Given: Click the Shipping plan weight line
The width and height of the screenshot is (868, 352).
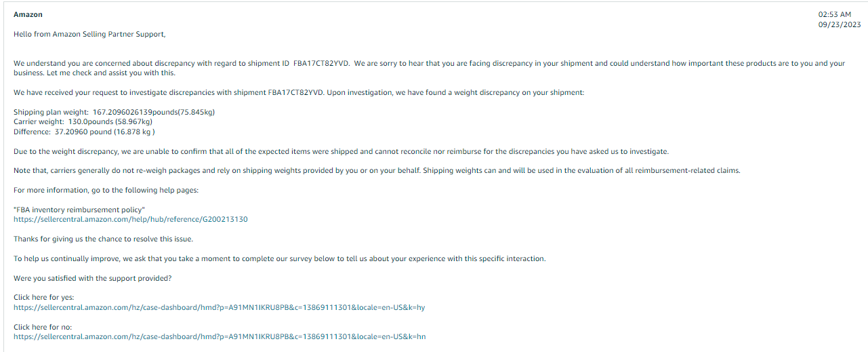Looking at the screenshot, I should [x=115, y=112].
